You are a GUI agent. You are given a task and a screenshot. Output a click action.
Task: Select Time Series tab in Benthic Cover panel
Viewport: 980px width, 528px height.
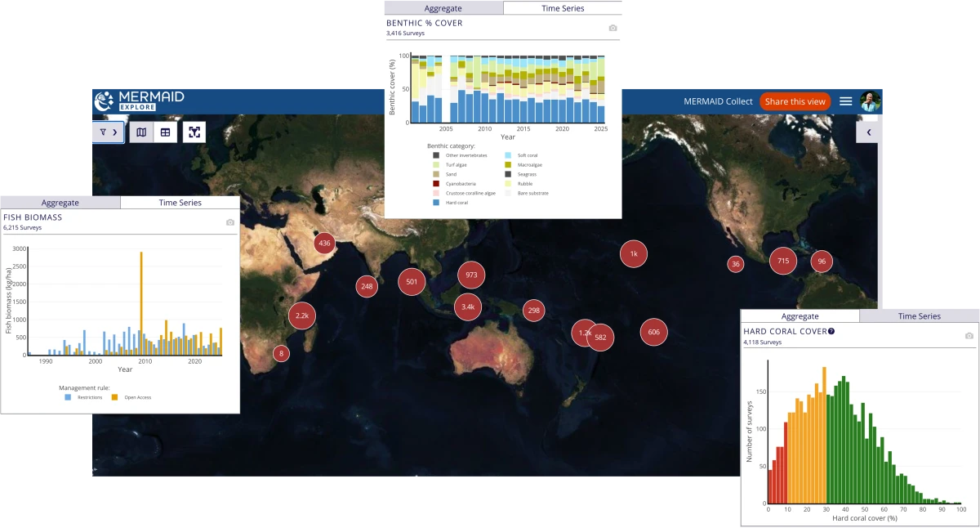click(563, 8)
